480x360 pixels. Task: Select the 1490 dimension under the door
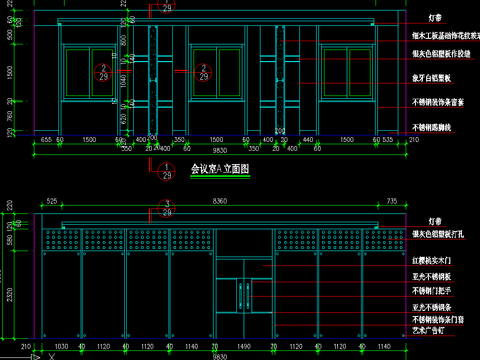pos(244,347)
